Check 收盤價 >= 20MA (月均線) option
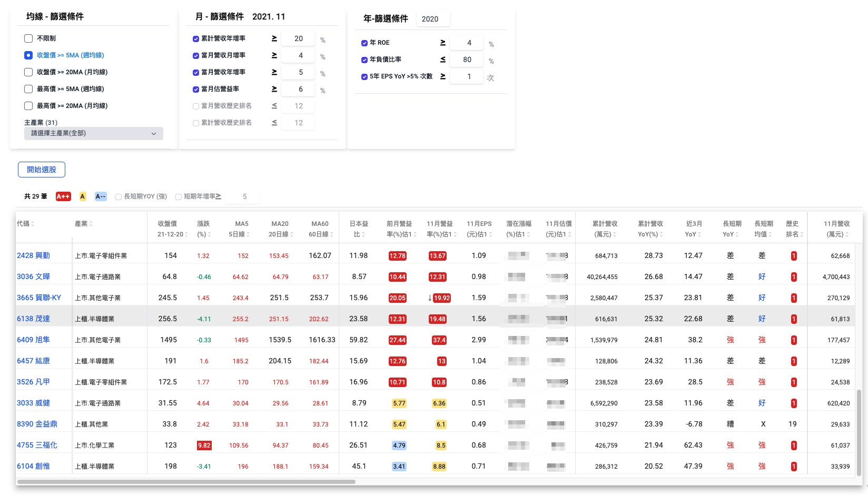 click(x=28, y=72)
